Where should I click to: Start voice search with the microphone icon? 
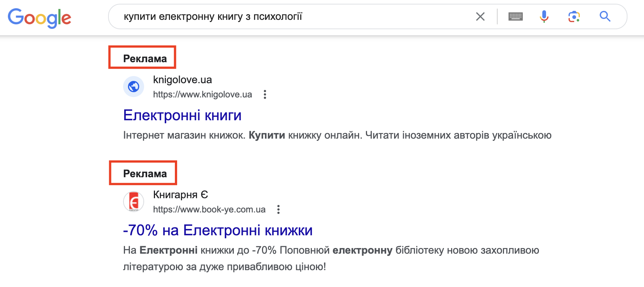(x=544, y=16)
